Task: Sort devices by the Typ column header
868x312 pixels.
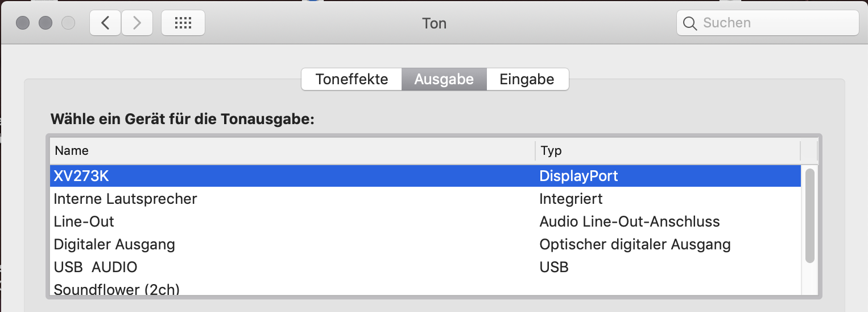Action: click(x=668, y=151)
